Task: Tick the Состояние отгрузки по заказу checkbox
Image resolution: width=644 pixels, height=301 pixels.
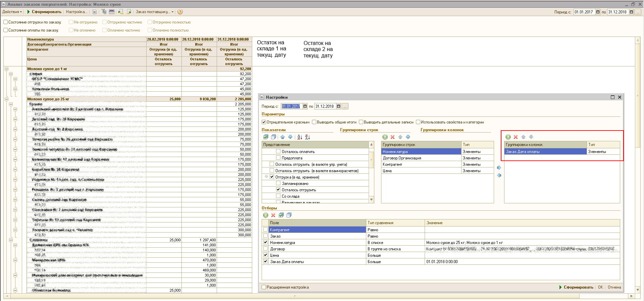Action: click(6, 22)
